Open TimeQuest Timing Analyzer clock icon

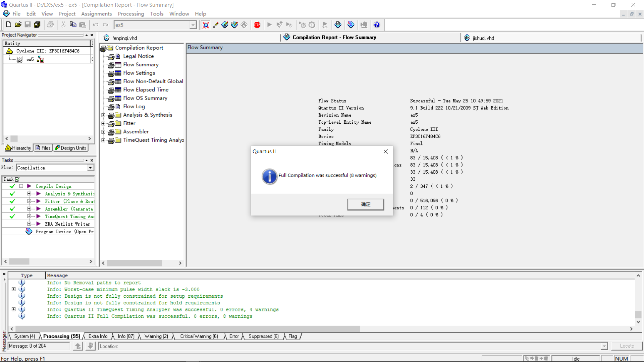(312, 25)
